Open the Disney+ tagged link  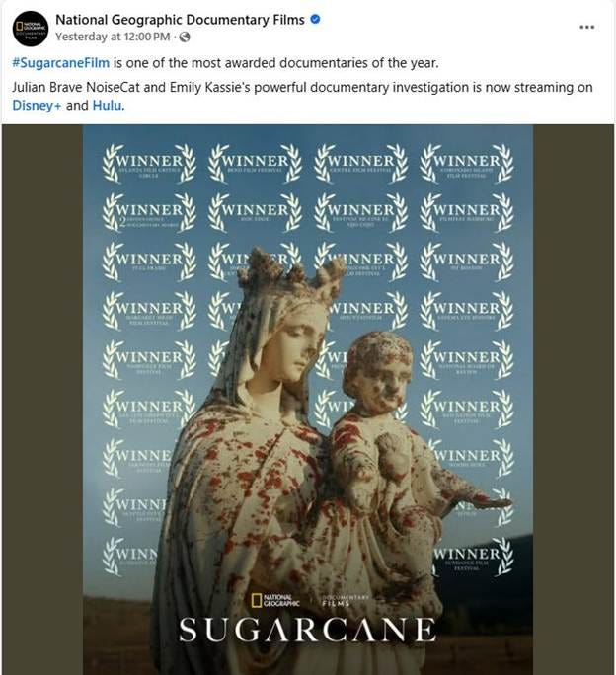pos(37,105)
